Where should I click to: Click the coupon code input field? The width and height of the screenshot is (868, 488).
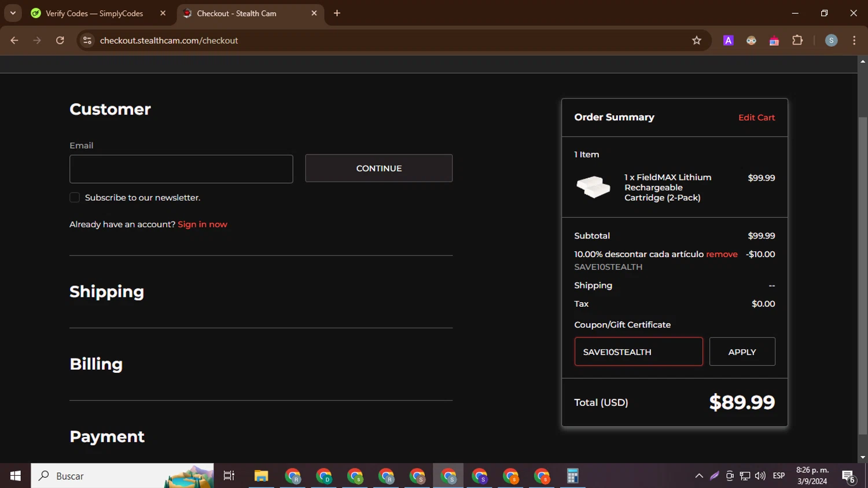coord(639,352)
